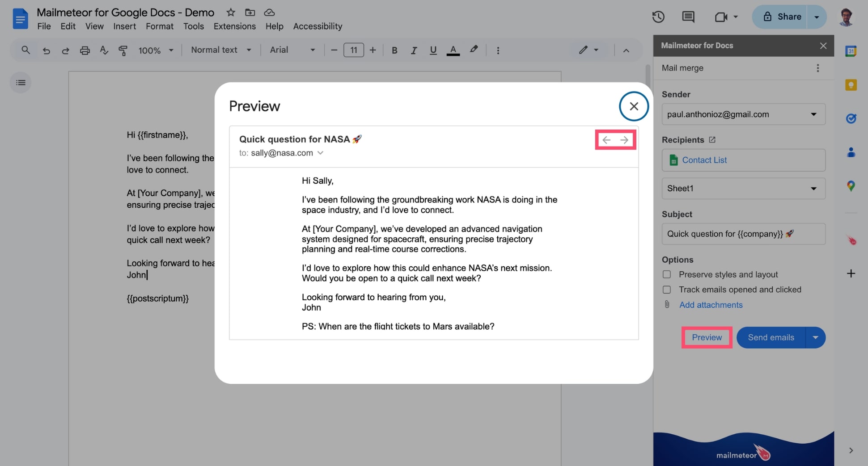The width and height of the screenshot is (868, 466).
Task: Open the Arial font dropdown
Action: 292,50
